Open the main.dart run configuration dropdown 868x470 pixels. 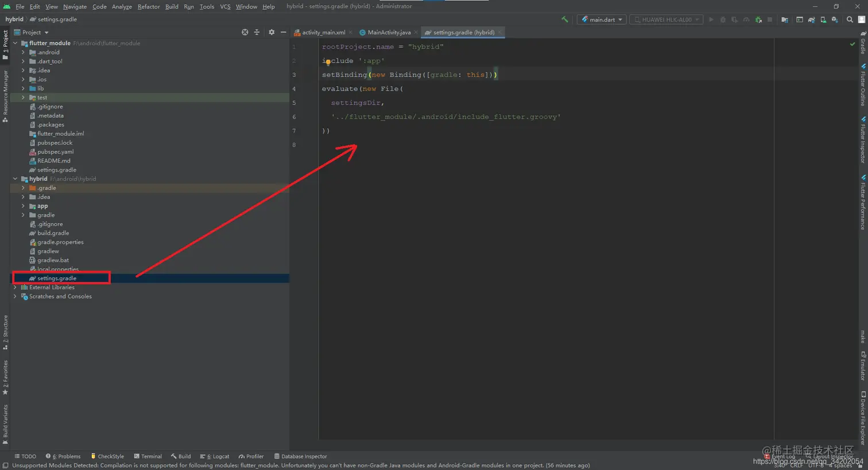click(602, 20)
